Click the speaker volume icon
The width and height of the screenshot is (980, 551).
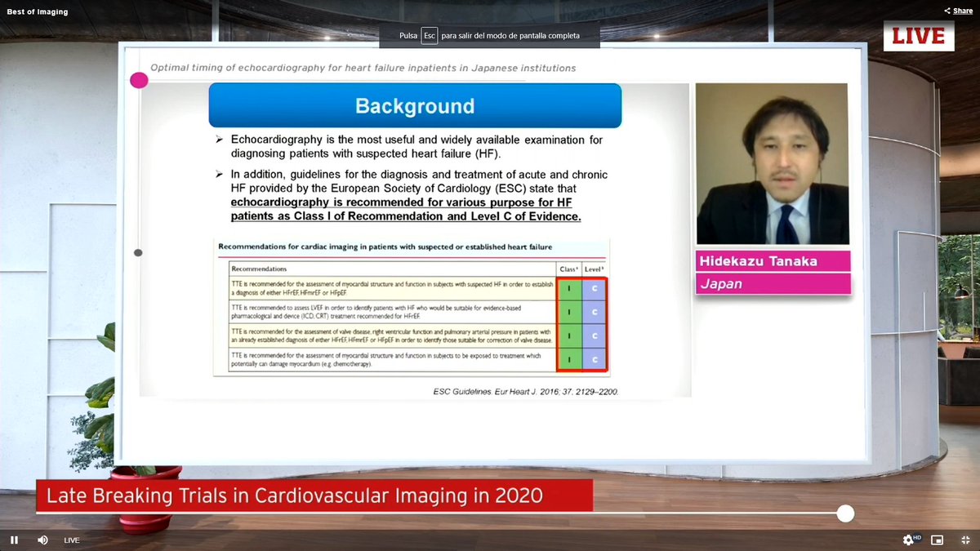[42, 540]
